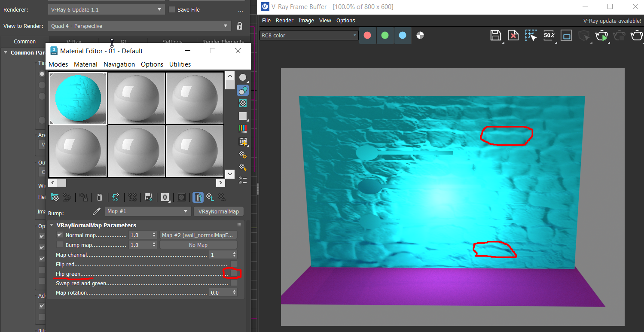This screenshot has width=644, height=332.
Task: Click V-Ray update available! notice
Action: point(612,21)
